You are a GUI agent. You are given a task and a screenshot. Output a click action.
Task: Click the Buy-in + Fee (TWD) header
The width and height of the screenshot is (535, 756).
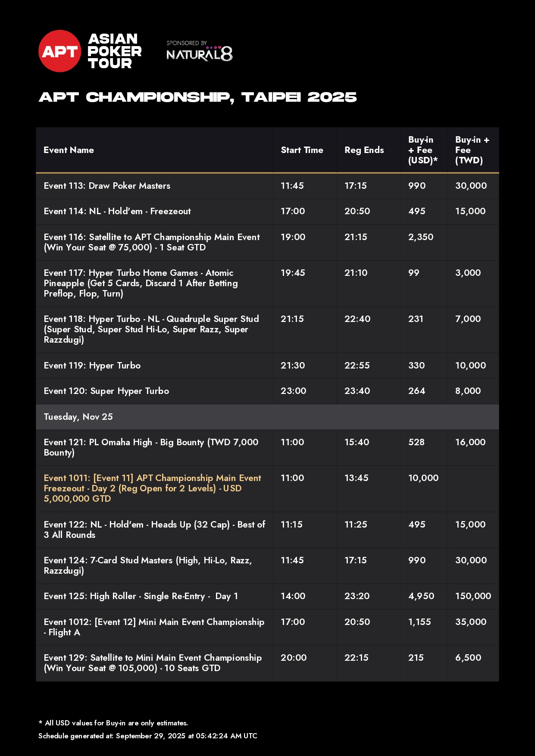pos(472,150)
